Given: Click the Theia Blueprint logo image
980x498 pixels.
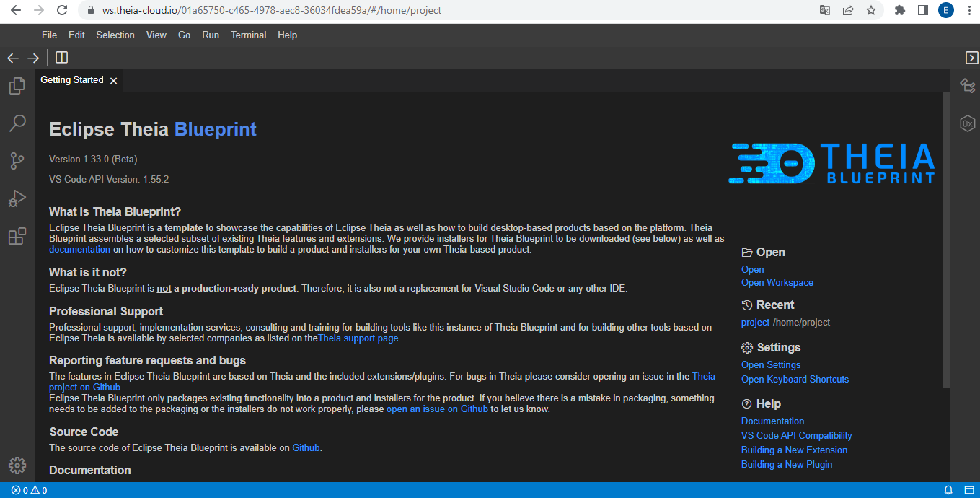Looking at the screenshot, I should 832,163.
